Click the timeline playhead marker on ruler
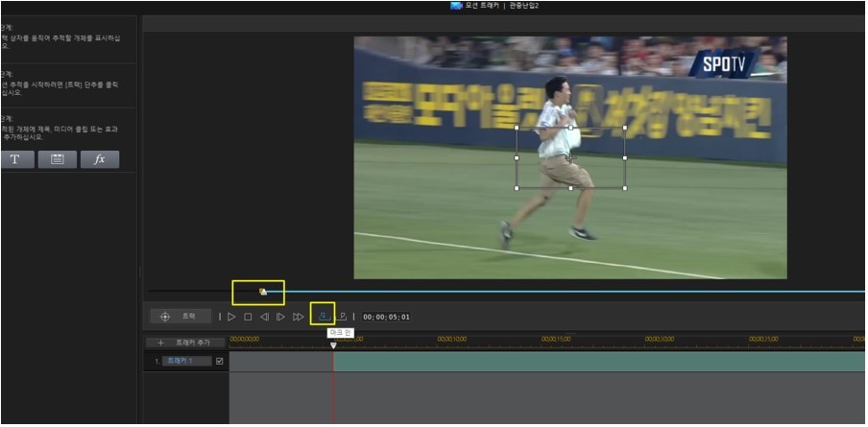 coord(333,345)
